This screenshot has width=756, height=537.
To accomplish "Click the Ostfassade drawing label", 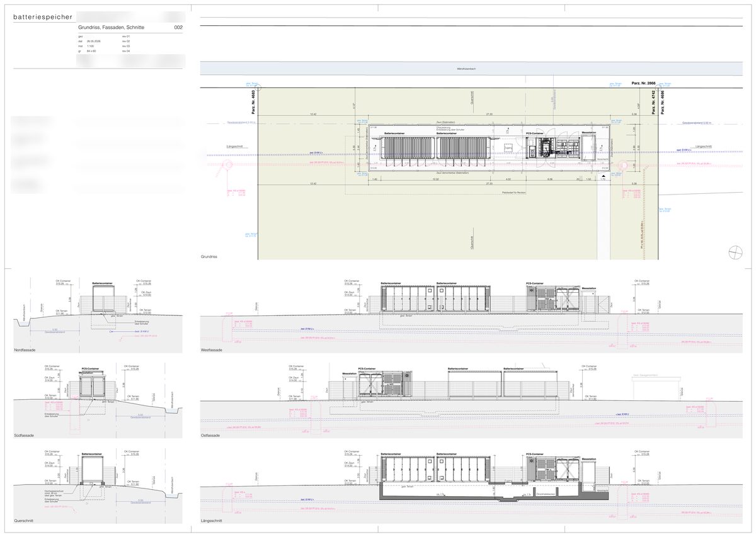I will 210,435.
